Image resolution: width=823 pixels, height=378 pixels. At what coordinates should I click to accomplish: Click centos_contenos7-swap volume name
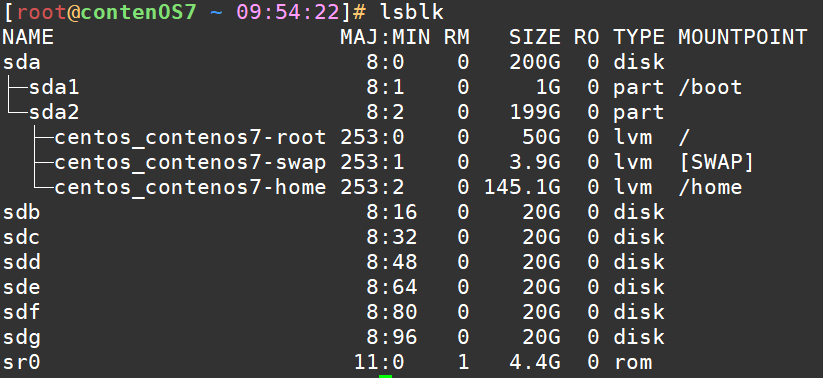(x=191, y=162)
